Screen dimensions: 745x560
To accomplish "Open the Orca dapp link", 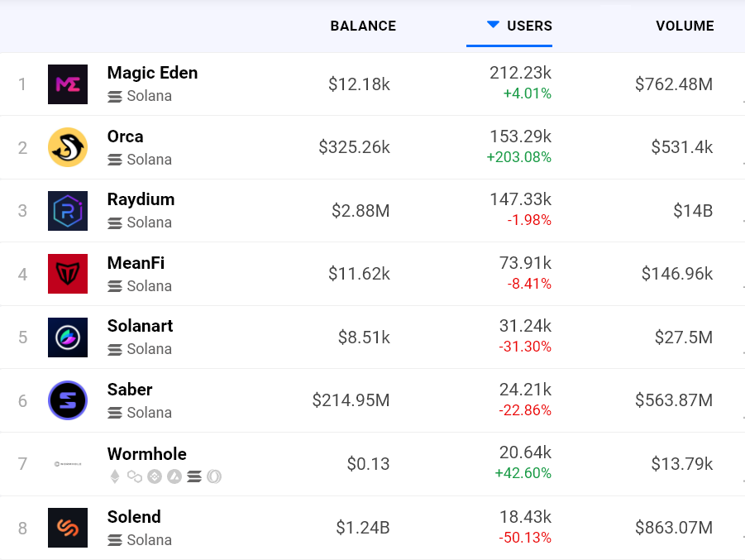I will click(x=126, y=136).
